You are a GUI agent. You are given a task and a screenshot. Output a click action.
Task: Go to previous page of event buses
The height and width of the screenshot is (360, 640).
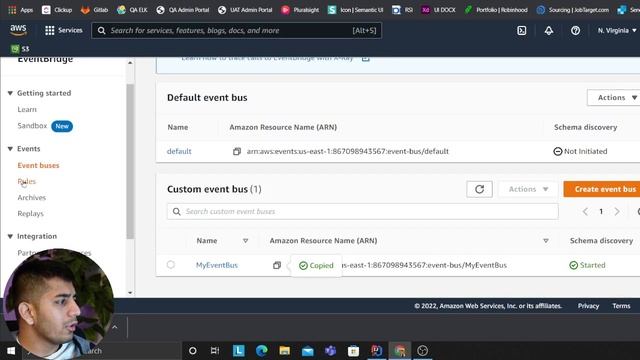(585, 211)
